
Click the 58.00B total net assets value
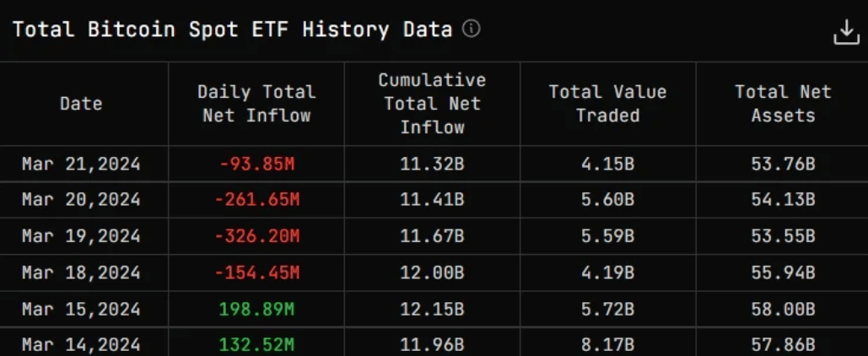[x=783, y=309]
